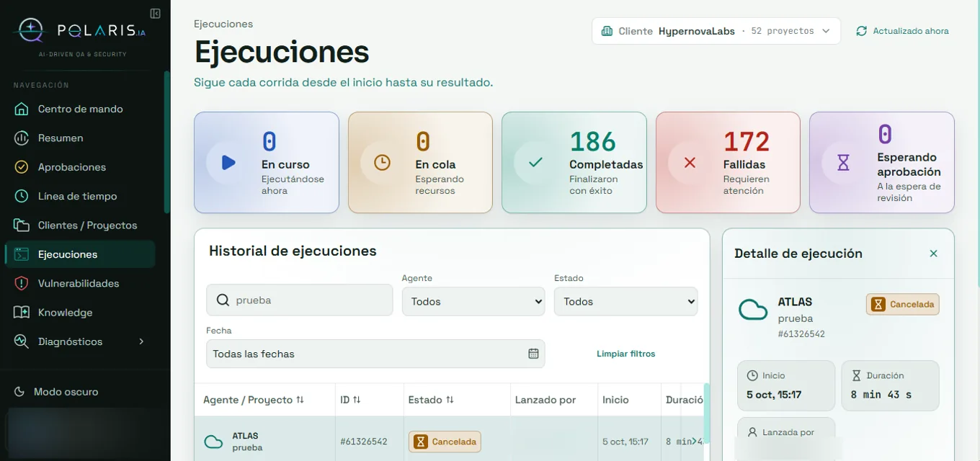Viewport: 980px width, 461px height.
Task: Open the Vulnerabilidades section
Action: 80,283
